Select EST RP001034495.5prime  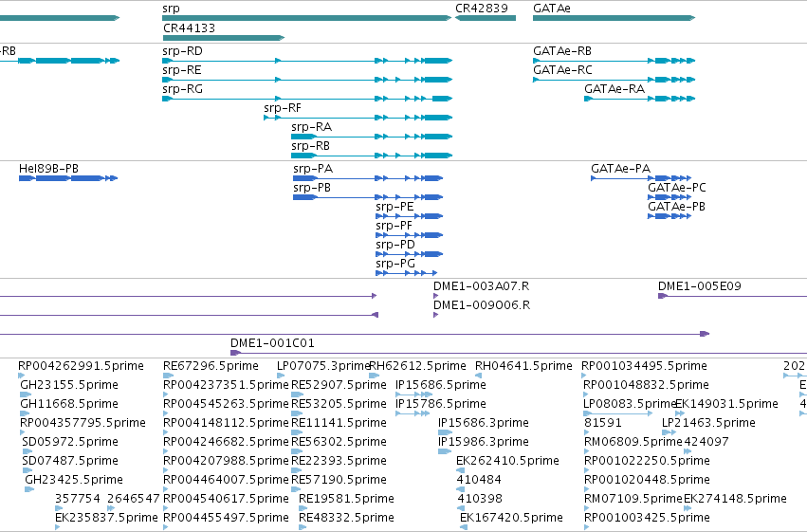[584, 376]
